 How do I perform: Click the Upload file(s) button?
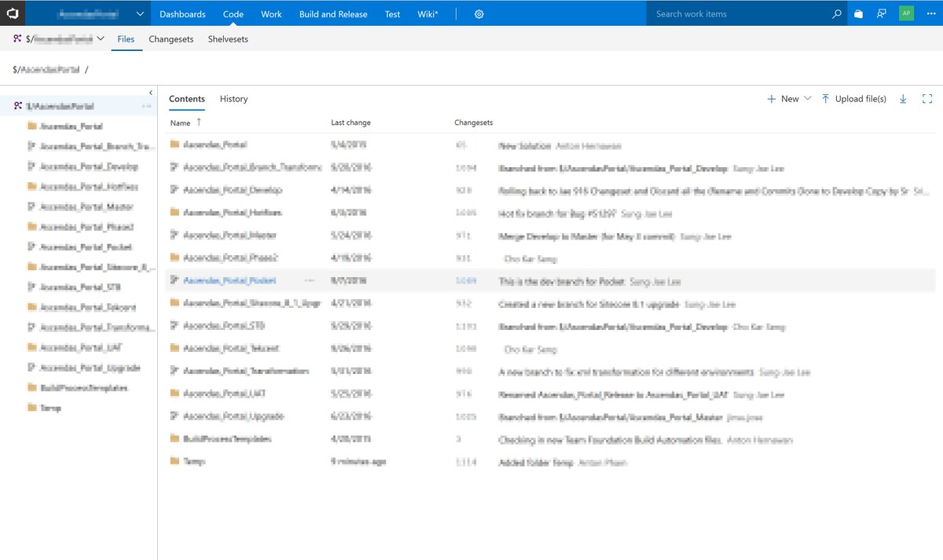tap(854, 99)
